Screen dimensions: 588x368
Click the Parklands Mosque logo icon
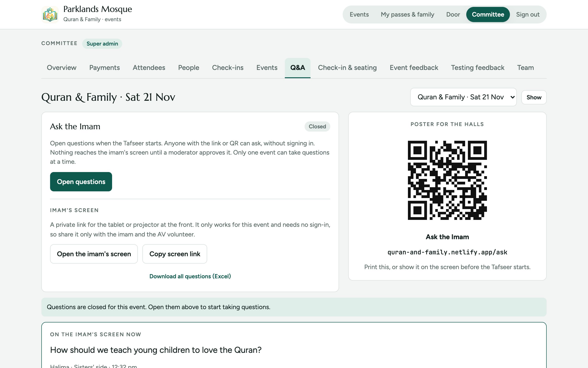[50, 14]
